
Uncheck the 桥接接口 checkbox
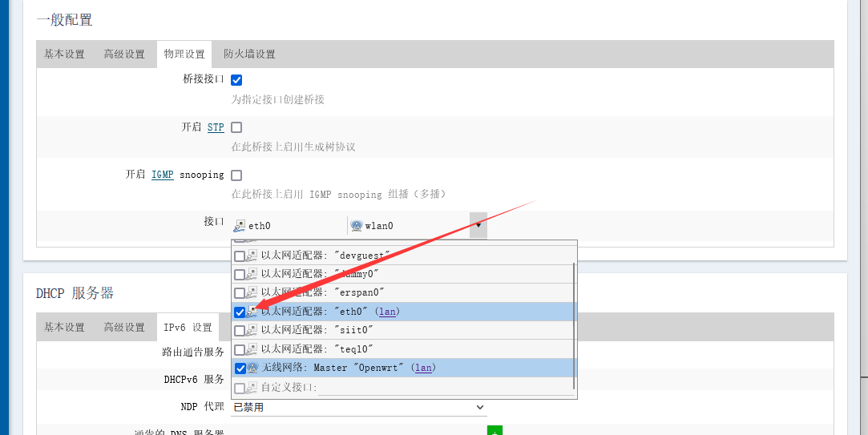[236, 80]
